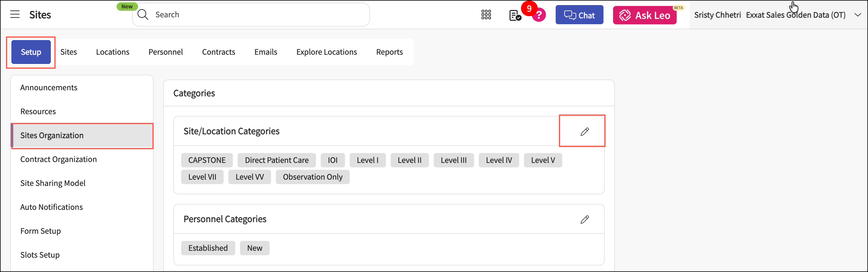The height and width of the screenshot is (272, 868).
Task: Edit Site/Location Categories with pencil icon
Action: point(584,132)
